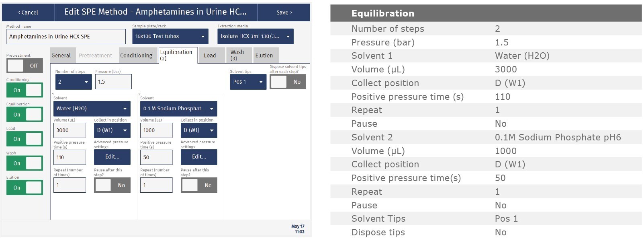Save the SPE method
This screenshot has width=644, height=245.
click(284, 12)
